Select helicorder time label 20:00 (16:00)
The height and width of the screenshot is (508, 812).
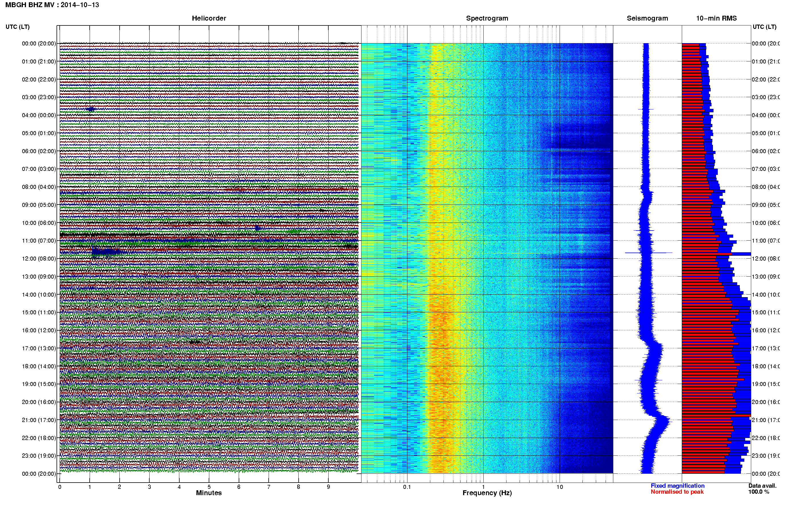click(x=39, y=402)
